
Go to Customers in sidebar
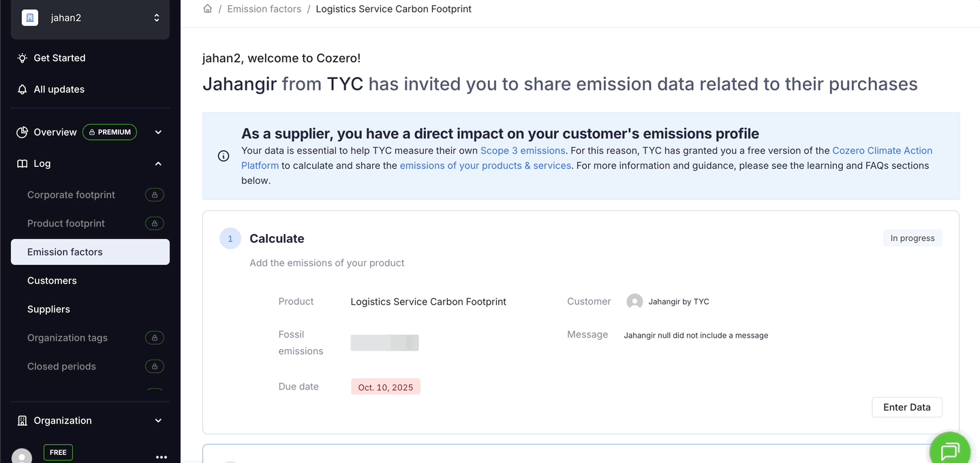[52, 281]
